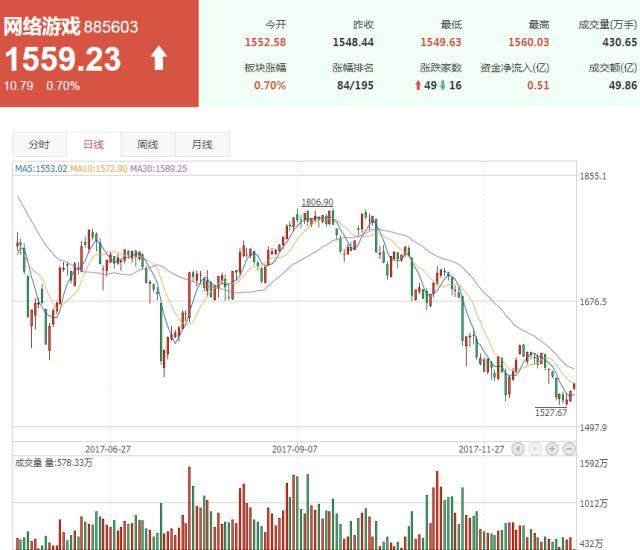The height and width of the screenshot is (550, 640).
Task: Show the 月线 monthly chart tab
Action: (x=201, y=144)
